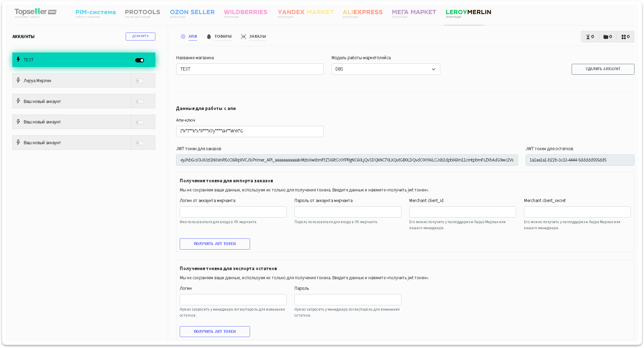Screen dimensions: 644x348
Task: Disable the TEST account toggle
Action: [140, 60]
